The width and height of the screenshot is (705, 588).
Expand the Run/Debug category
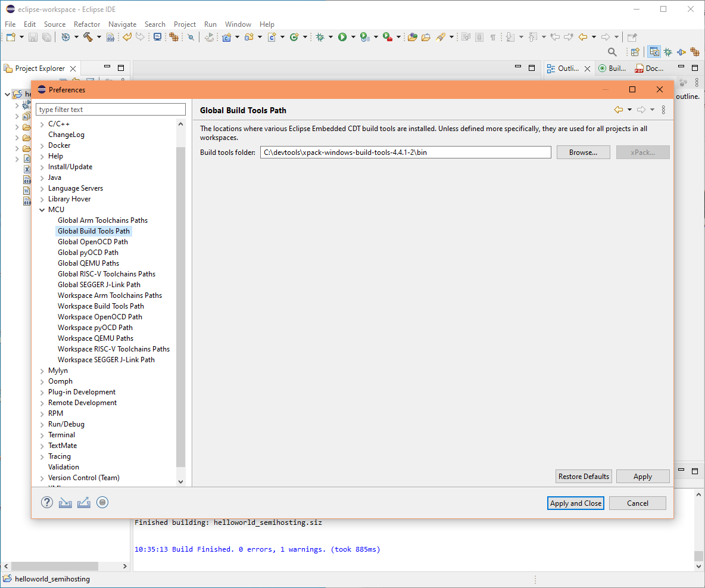[x=42, y=424]
